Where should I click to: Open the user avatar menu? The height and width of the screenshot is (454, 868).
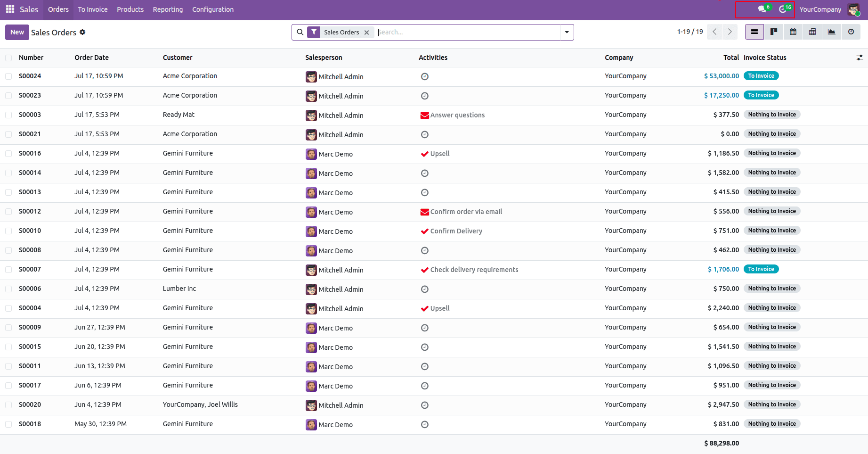(x=853, y=9)
